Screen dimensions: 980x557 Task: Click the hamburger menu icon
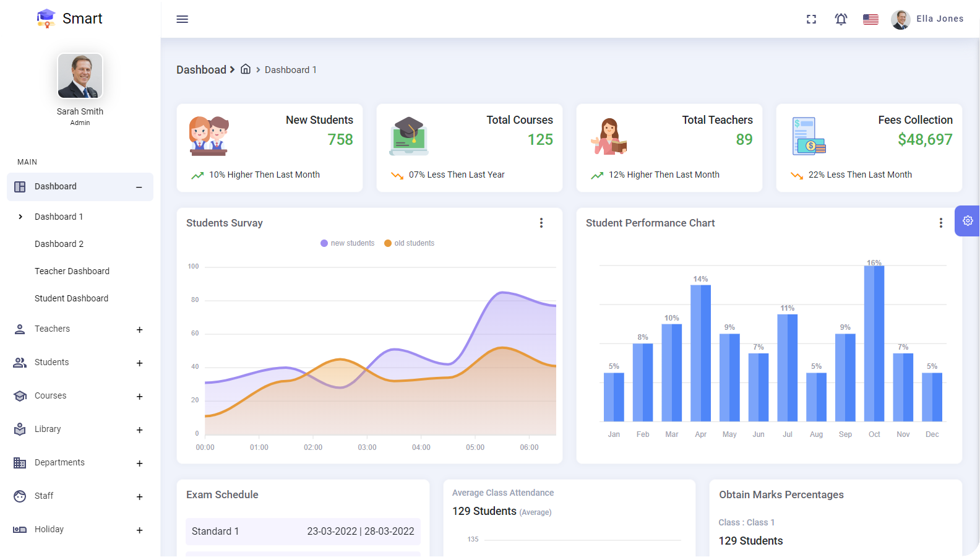point(182,19)
